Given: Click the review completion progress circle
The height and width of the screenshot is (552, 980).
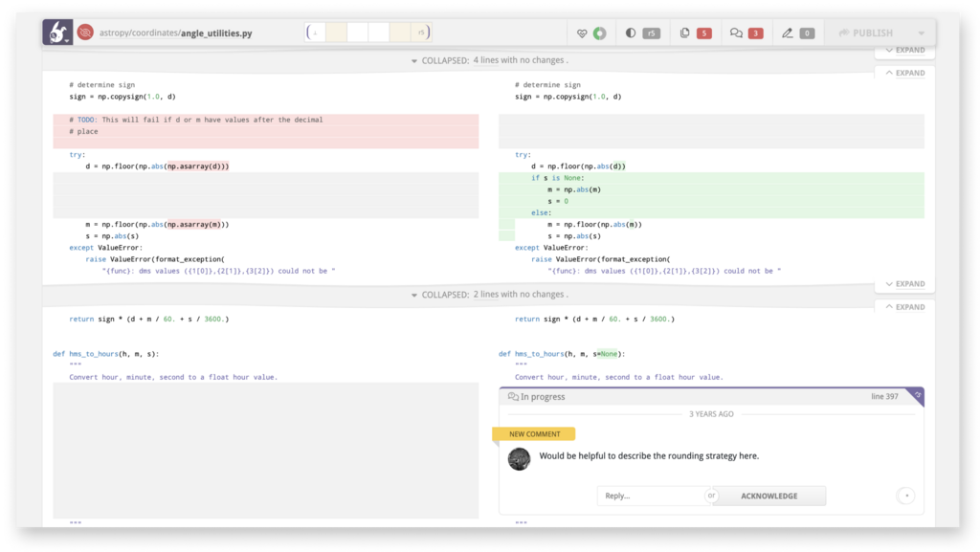Looking at the screenshot, I should point(601,32).
